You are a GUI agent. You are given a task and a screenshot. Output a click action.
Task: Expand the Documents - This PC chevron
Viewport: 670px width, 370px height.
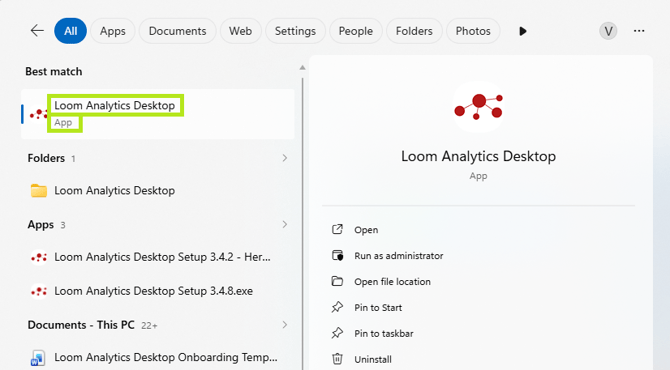click(285, 325)
